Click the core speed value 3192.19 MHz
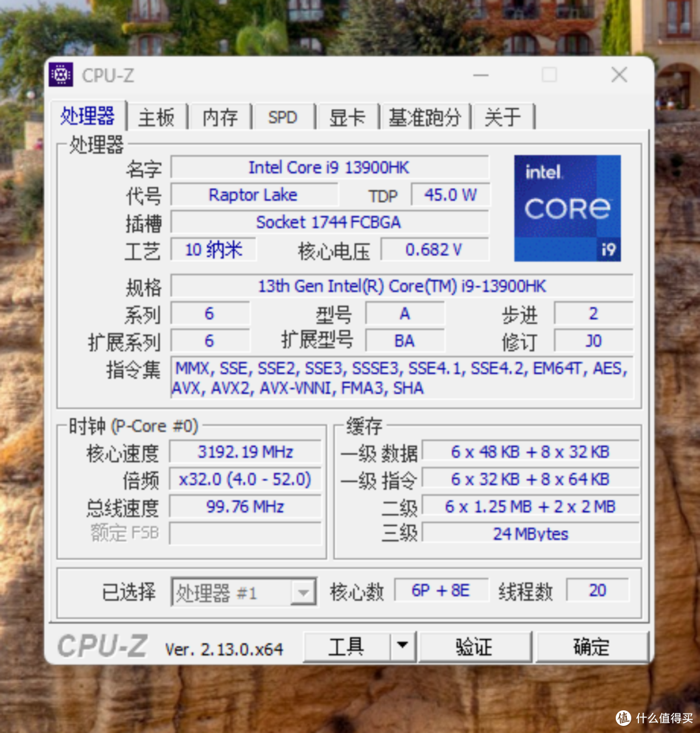The height and width of the screenshot is (733, 700). point(246,452)
